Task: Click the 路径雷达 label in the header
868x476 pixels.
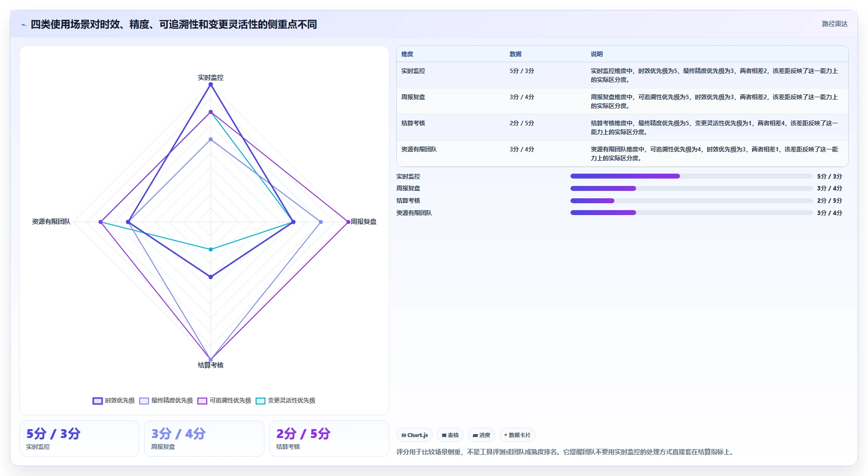Action: pos(834,24)
